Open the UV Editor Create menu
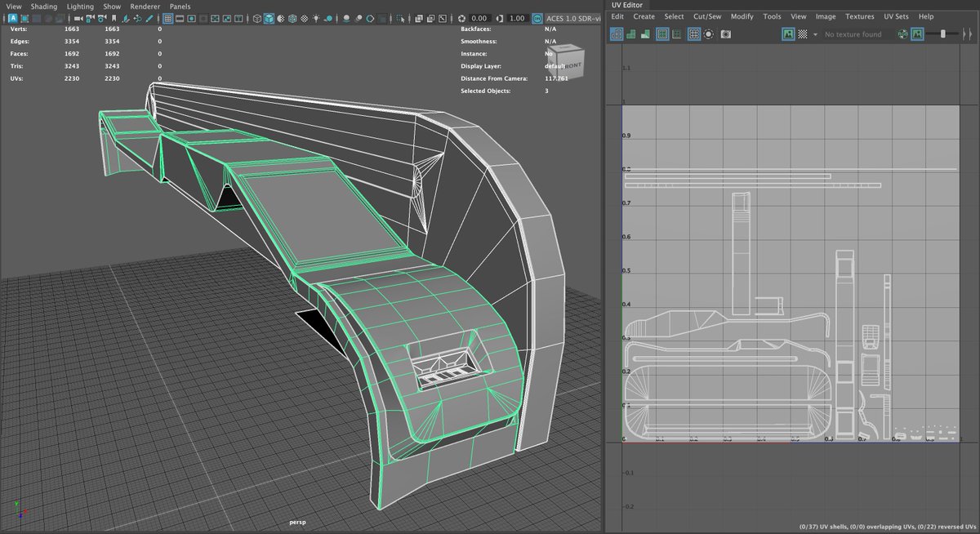The image size is (980, 534). [644, 16]
